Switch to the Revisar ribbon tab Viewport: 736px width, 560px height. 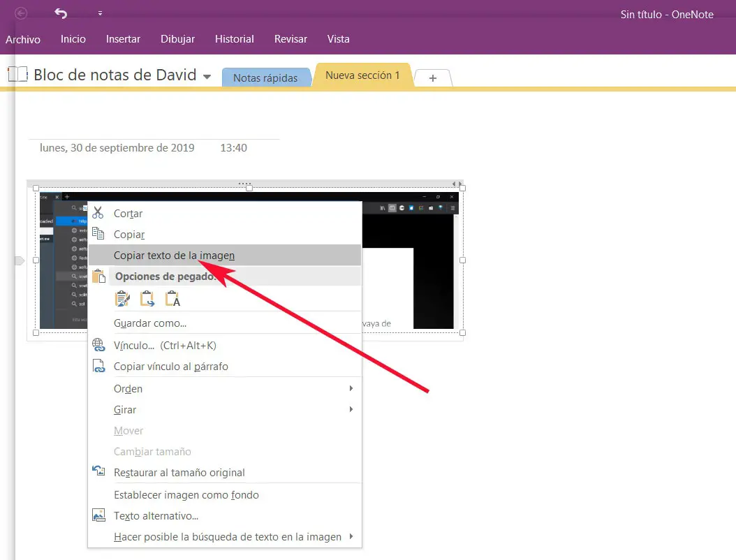(290, 39)
